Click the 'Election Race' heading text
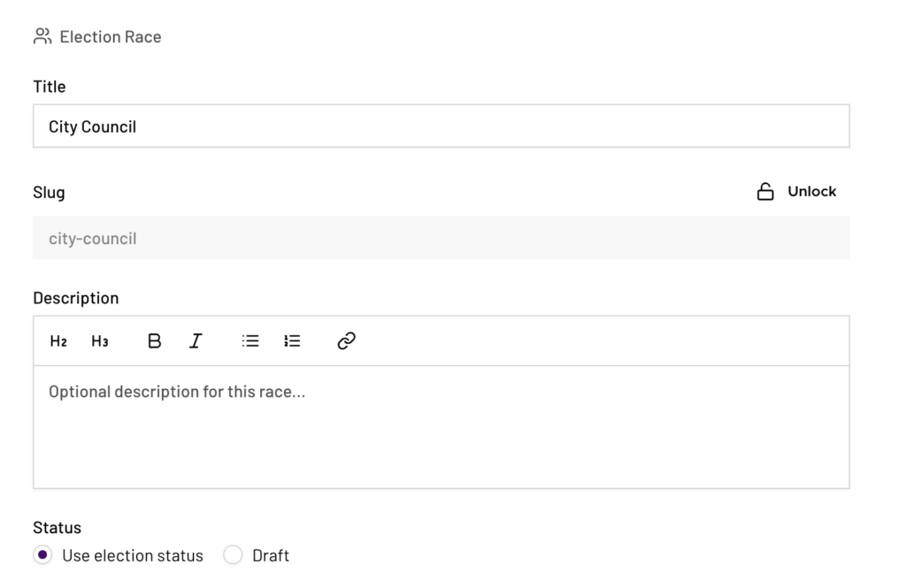The image size is (906, 588). [111, 37]
